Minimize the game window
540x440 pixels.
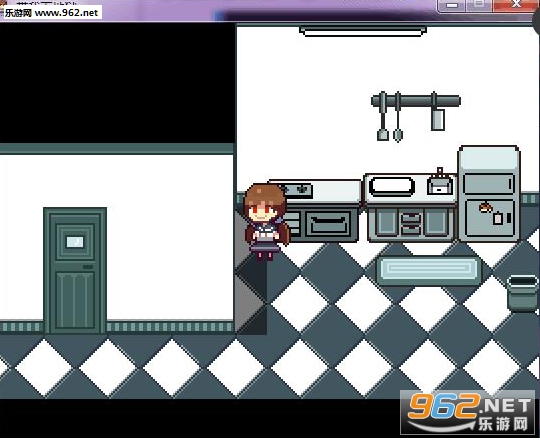452,6
